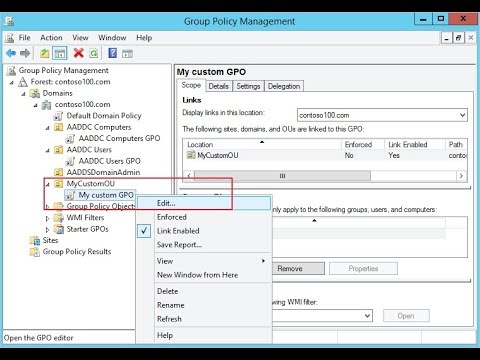Click the AADDC Users OU folder icon
Image resolution: width=480 pixels, height=360 pixels.
pyautogui.click(x=58, y=150)
